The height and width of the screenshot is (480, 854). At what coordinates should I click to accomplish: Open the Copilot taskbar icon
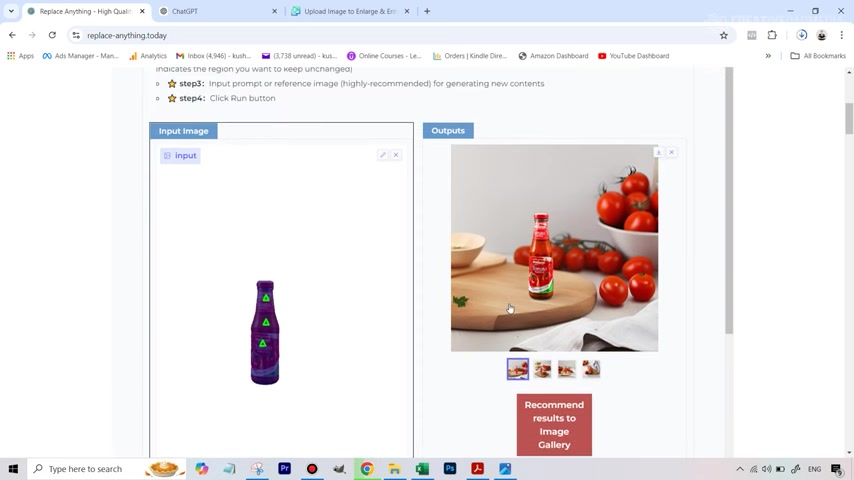pyautogui.click(x=202, y=469)
